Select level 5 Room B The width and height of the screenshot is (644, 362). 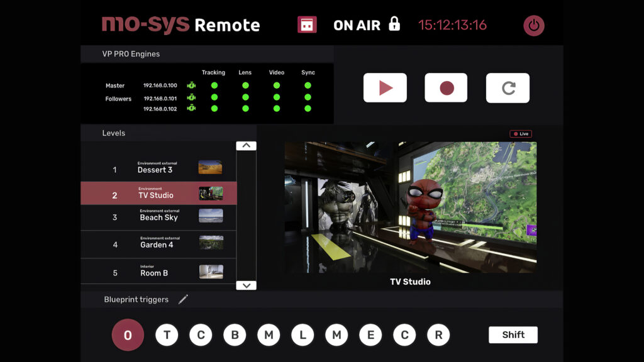pyautogui.click(x=158, y=271)
